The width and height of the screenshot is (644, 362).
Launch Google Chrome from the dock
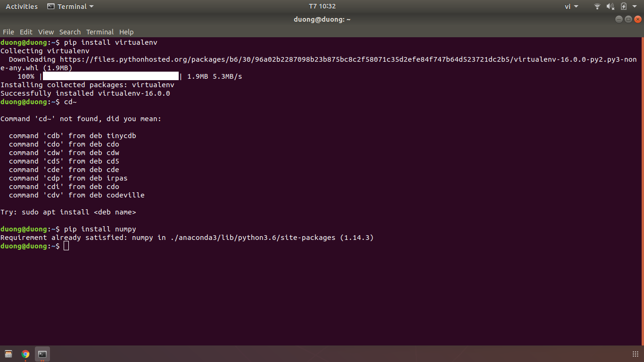pyautogui.click(x=25, y=354)
